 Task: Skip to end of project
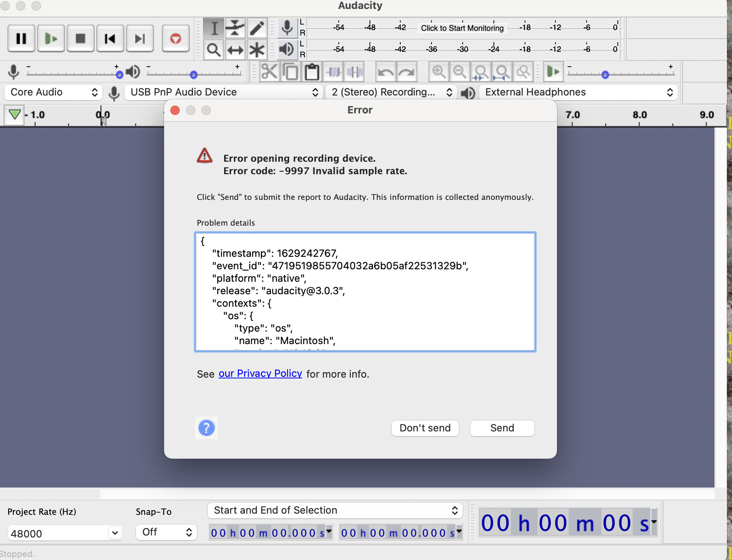pos(140,39)
